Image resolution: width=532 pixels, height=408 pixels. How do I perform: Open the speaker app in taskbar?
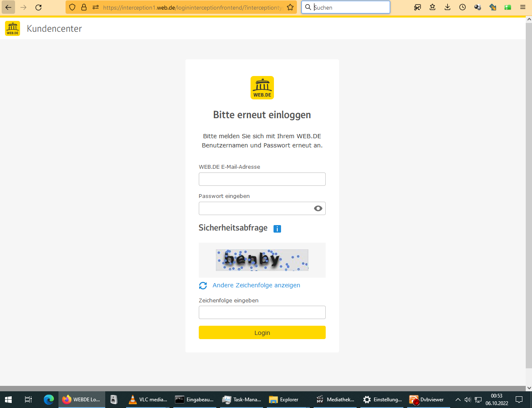114,400
